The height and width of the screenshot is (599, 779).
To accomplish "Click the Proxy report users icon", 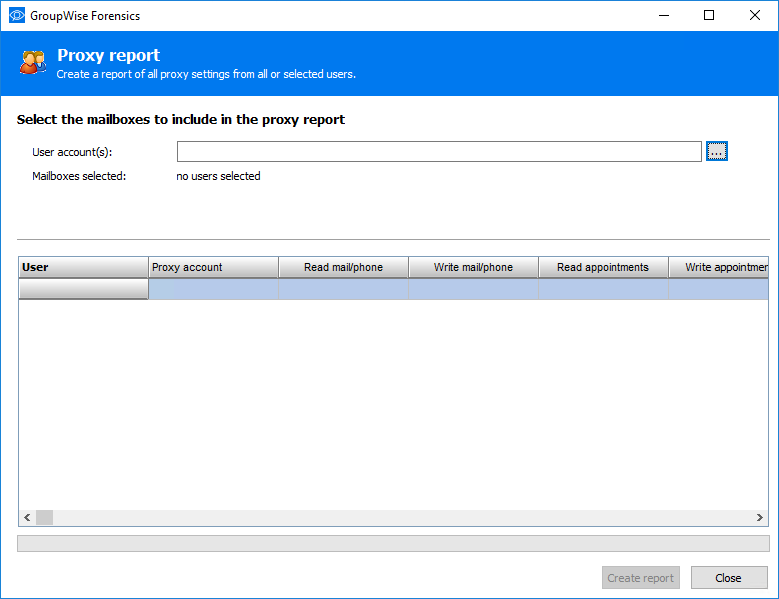I will click(32, 63).
